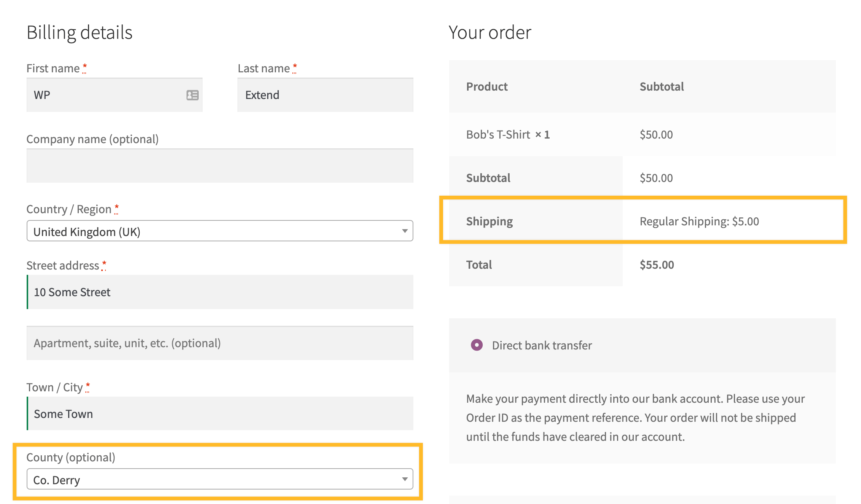Screen dimensions: 861x504
Task: Click the Billing details heading
Action: coord(80,33)
